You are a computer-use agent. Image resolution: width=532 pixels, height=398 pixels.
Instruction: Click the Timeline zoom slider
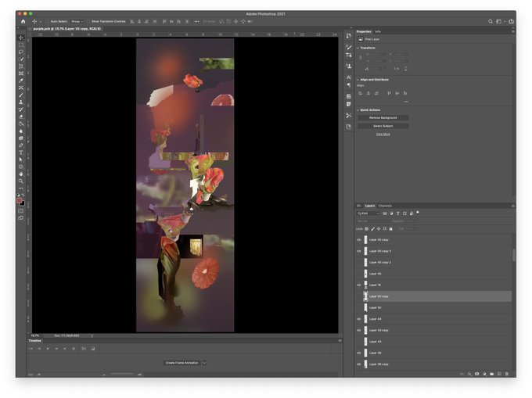click(122, 375)
